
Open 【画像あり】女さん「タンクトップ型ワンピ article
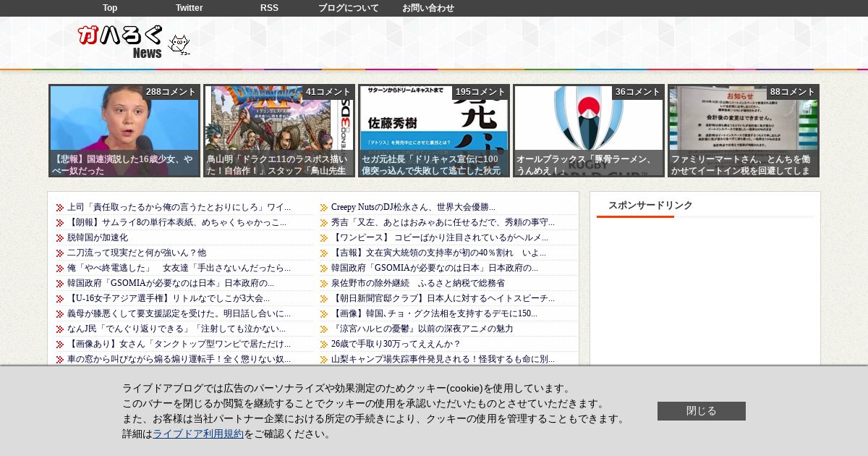(x=179, y=344)
